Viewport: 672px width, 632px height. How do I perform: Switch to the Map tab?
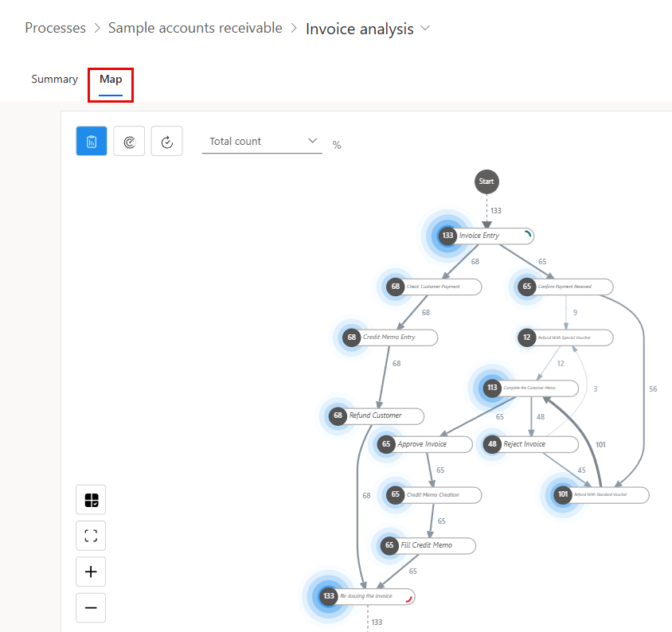(x=111, y=80)
